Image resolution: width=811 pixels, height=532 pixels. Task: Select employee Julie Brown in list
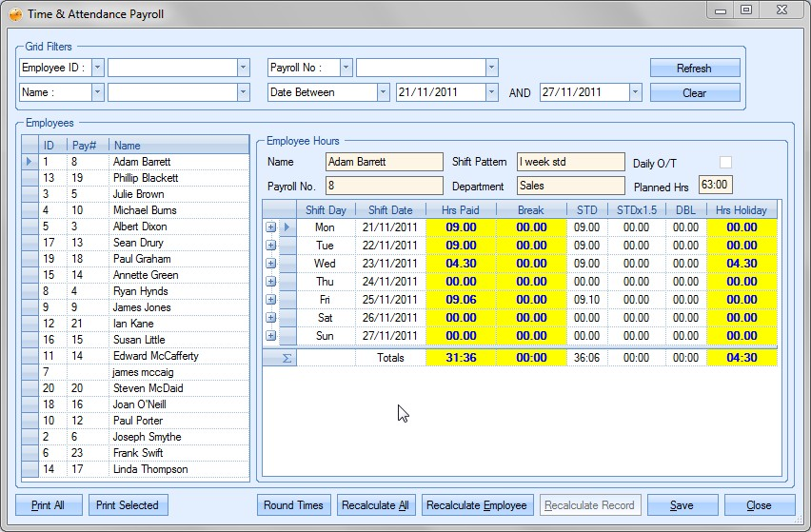138,194
